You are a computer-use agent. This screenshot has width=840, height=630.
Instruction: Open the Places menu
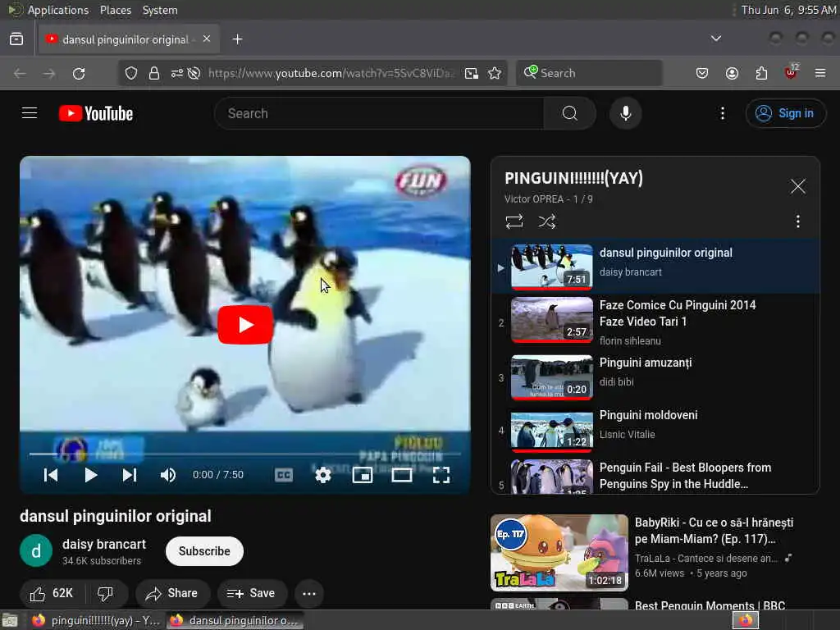coord(115,10)
